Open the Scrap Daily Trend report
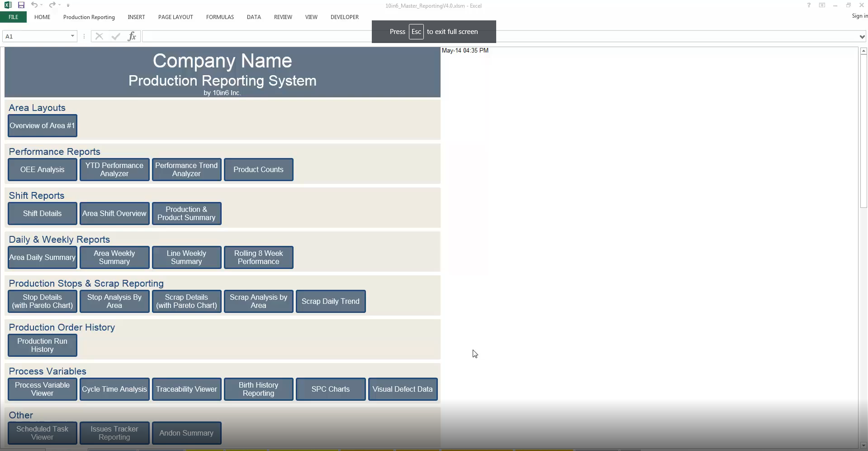 click(x=331, y=301)
